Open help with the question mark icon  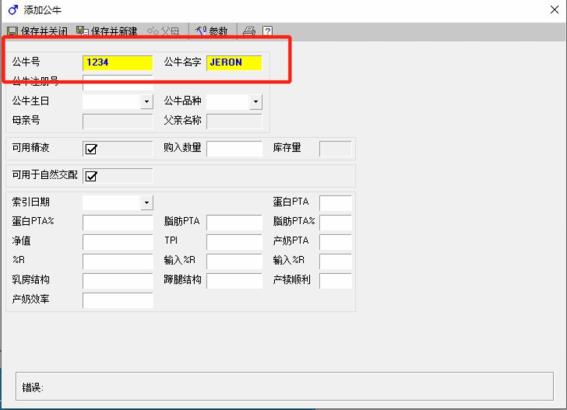point(268,31)
